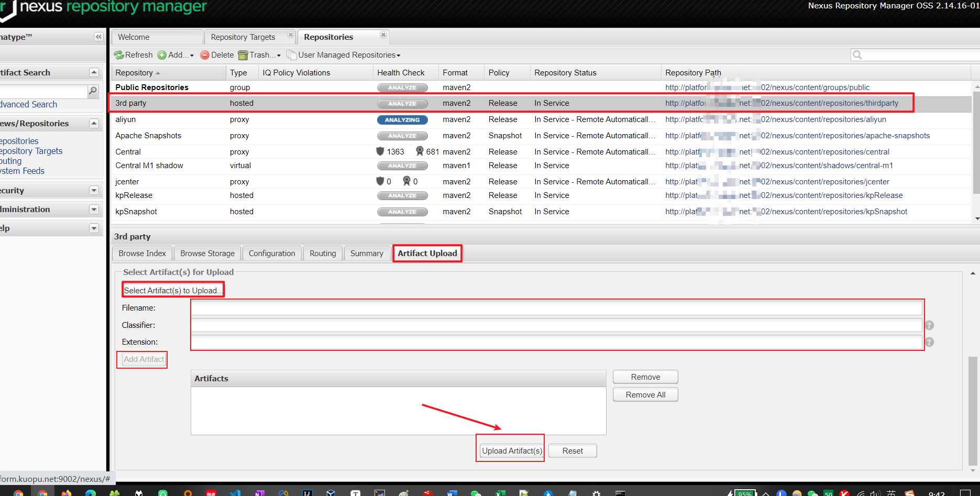
Task: Click the Remove All button
Action: 645,395
